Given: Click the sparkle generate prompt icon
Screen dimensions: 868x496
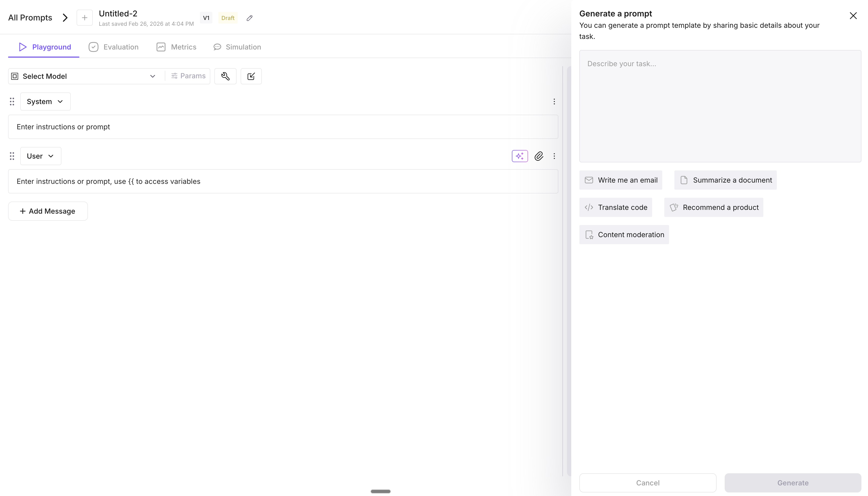Looking at the screenshot, I should [x=520, y=156].
